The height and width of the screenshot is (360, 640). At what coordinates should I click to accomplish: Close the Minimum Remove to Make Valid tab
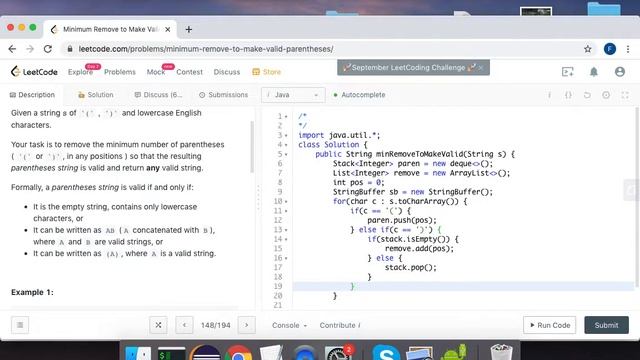point(167,29)
